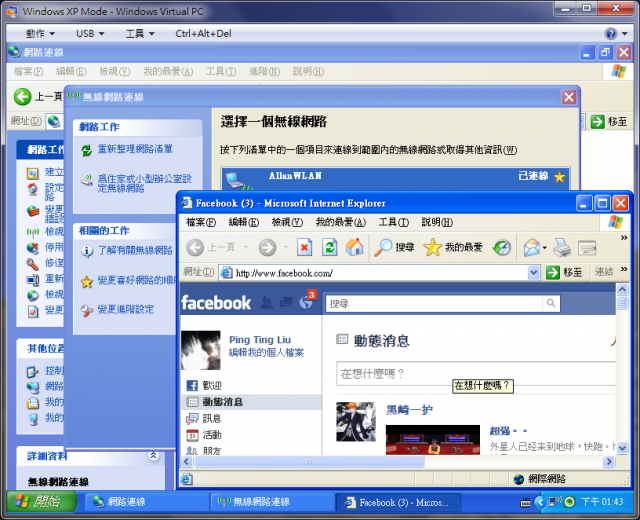
Task: Open the IE 編輯(E) menu
Action: 244,222
